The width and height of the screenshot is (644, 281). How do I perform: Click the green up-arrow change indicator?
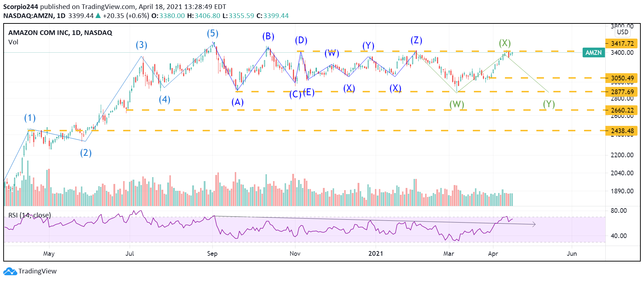click(98, 16)
